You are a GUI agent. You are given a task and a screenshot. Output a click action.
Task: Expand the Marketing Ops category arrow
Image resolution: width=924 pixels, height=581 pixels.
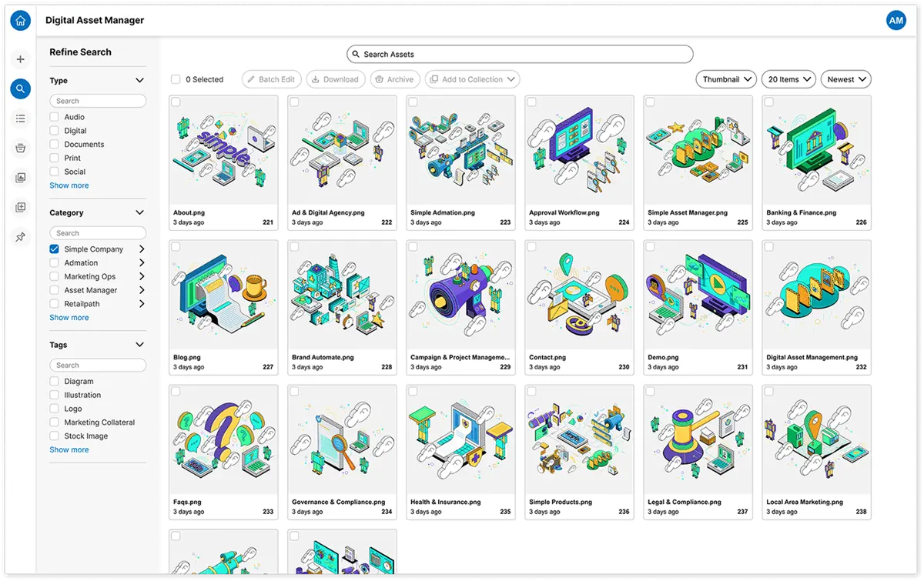[x=142, y=276]
